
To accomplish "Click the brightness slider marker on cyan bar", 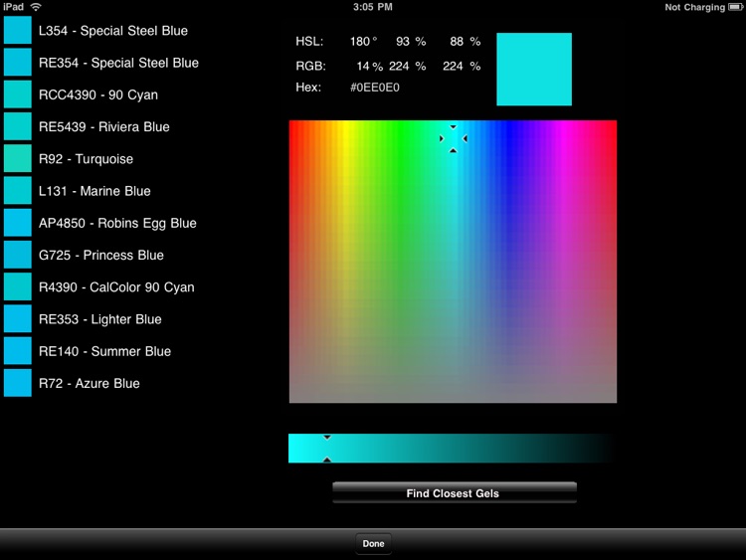I will click(x=327, y=448).
